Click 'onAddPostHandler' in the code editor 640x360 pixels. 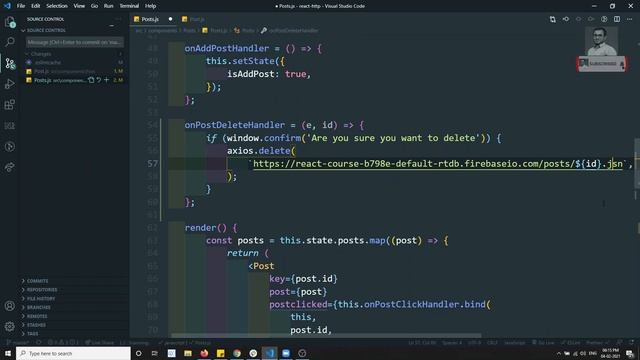pyautogui.click(x=227, y=48)
